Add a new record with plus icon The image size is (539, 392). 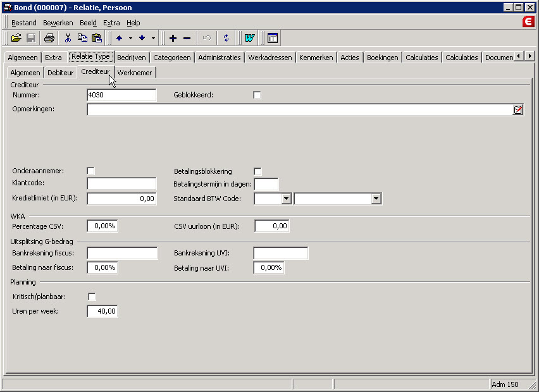(x=173, y=38)
